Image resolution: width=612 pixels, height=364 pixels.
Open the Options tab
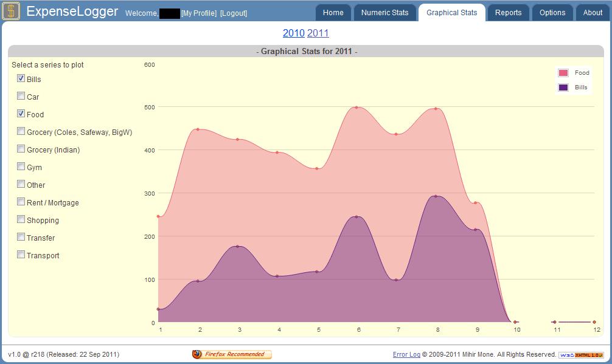pos(552,13)
